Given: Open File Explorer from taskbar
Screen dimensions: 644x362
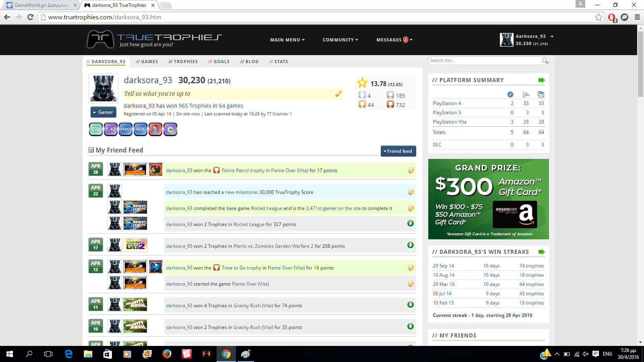Looking at the screenshot, I should (x=88, y=354).
